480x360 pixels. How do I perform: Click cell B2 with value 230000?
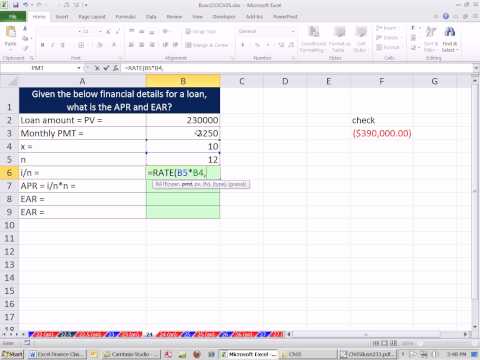[183, 120]
